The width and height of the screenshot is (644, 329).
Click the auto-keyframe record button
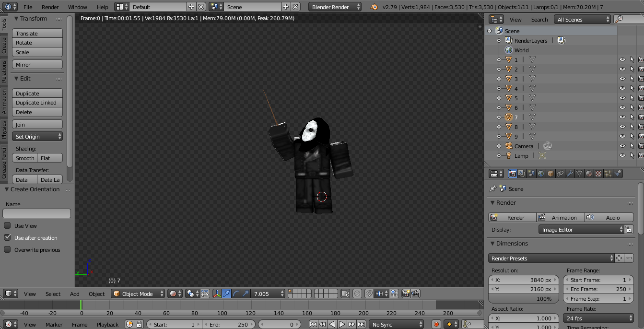(436, 325)
